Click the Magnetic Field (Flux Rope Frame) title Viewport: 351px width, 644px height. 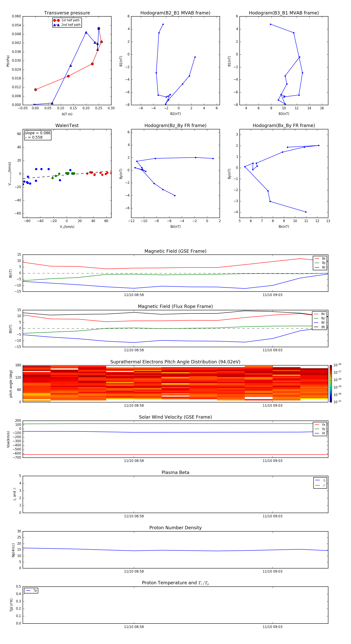click(175, 306)
